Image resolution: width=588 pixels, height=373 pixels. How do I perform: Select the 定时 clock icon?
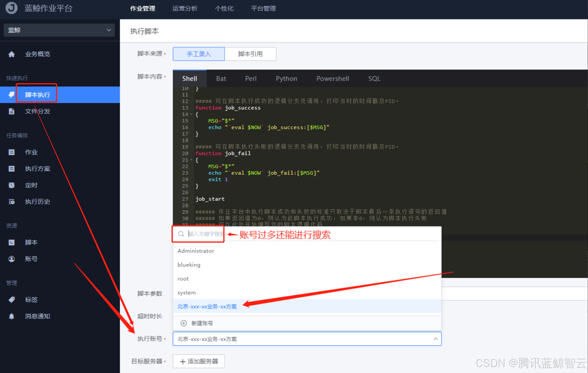pos(12,185)
